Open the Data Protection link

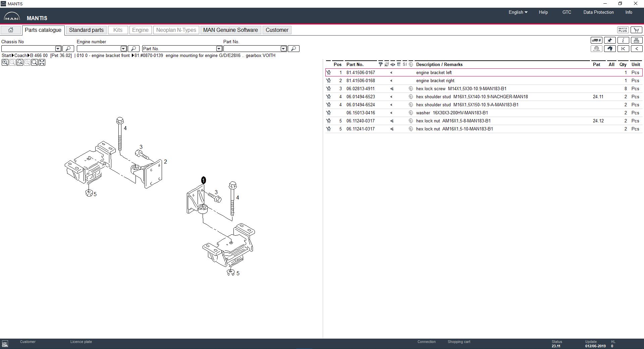click(598, 12)
